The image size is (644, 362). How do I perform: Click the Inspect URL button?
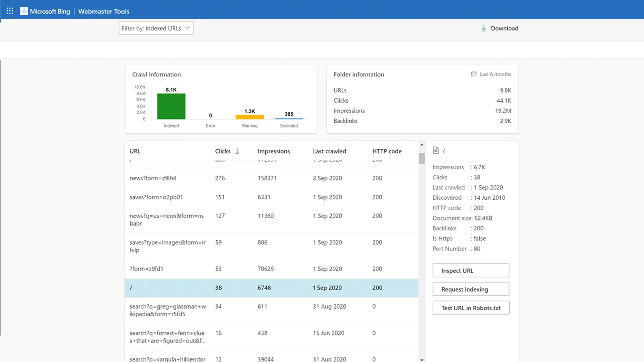pos(471,271)
